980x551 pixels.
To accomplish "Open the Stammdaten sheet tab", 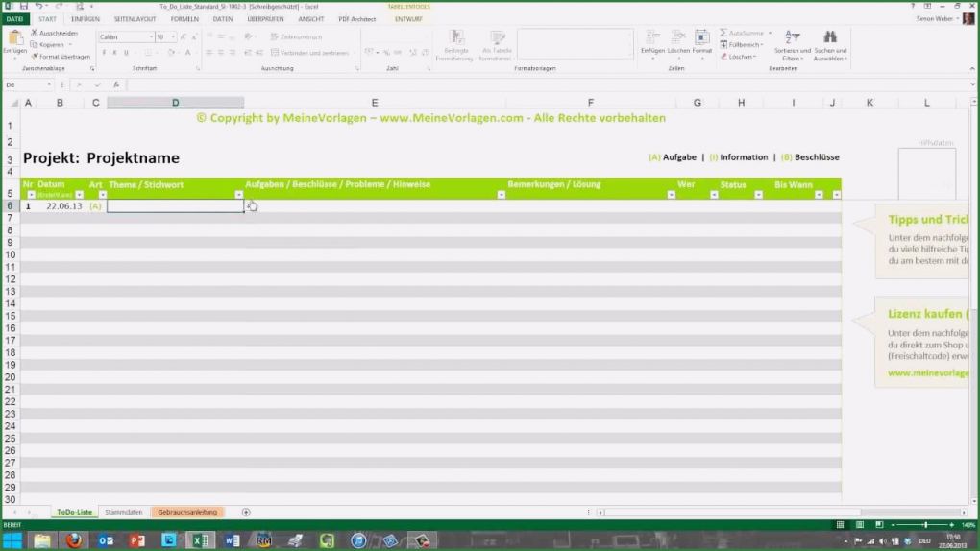I will [x=124, y=512].
